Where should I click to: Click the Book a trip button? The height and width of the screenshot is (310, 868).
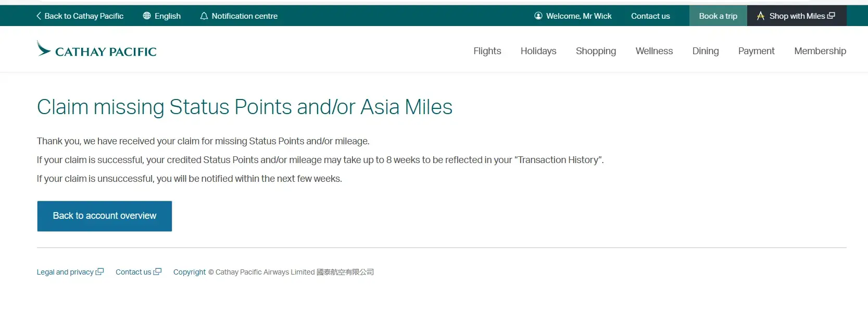point(718,16)
